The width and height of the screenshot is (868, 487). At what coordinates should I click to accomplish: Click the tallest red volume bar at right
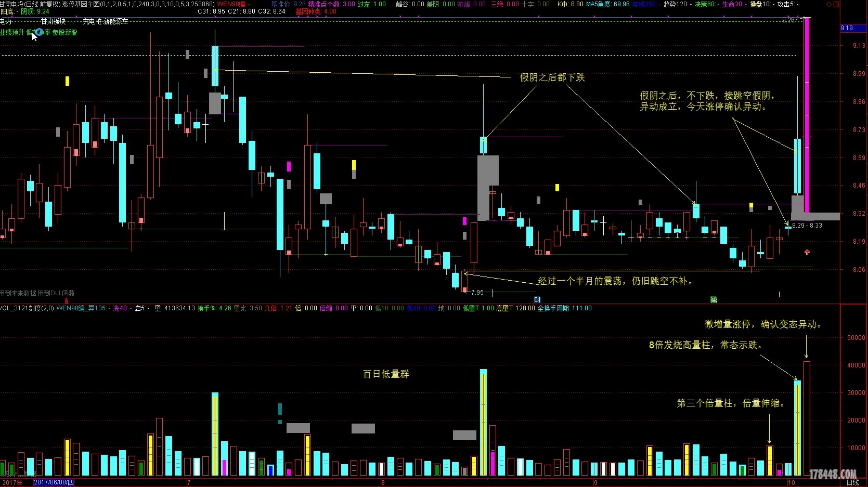807,418
